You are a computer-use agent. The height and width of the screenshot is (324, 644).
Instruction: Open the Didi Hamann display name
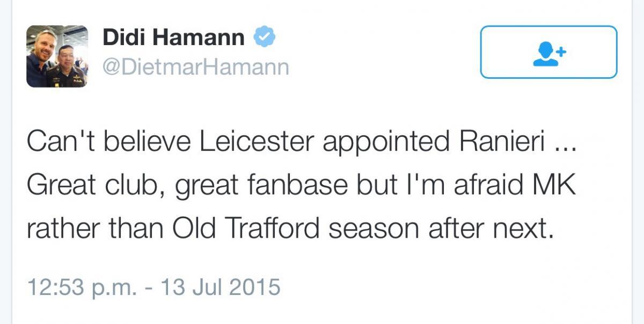click(174, 38)
